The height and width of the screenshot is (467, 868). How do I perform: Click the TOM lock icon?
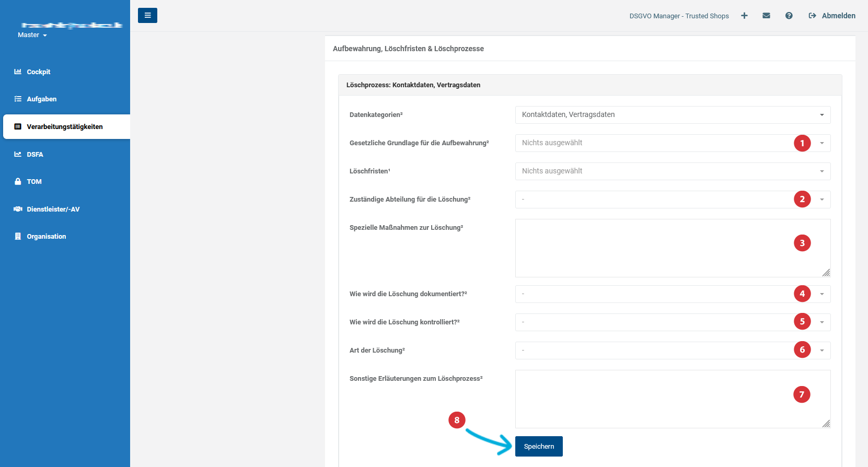point(18,181)
